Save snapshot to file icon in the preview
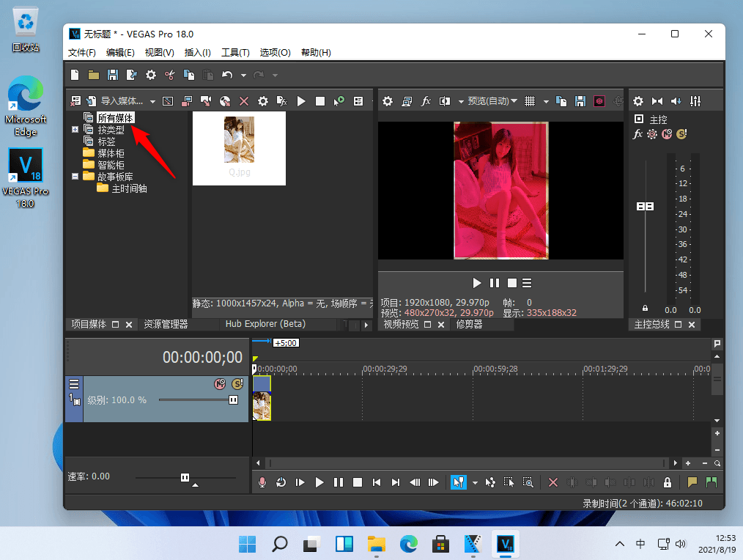 pyautogui.click(x=580, y=101)
